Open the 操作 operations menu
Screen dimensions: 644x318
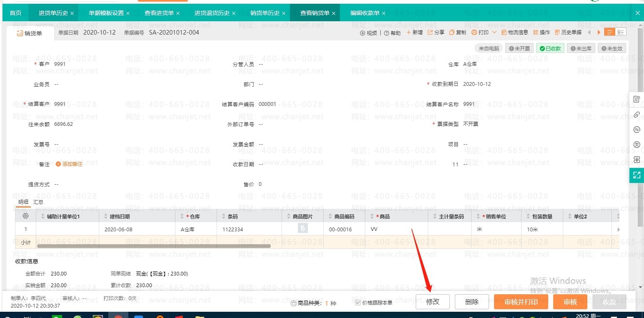[541, 33]
